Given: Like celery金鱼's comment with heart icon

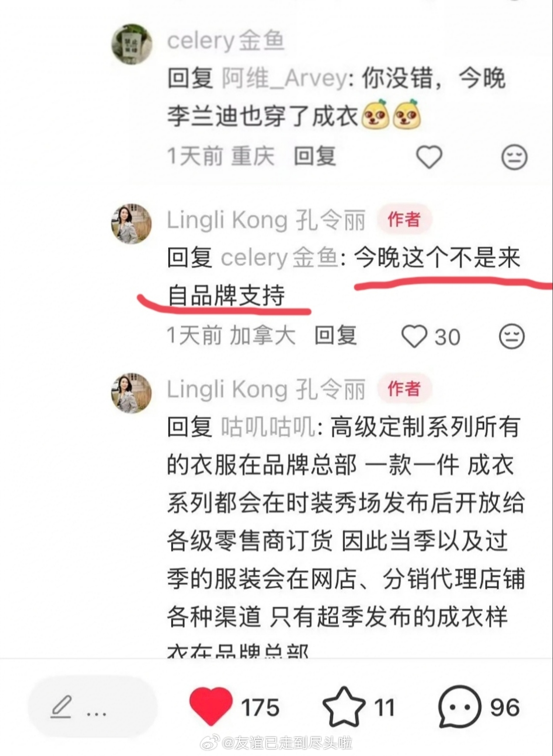Looking at the screenshot, I should [x=429, y=157].
